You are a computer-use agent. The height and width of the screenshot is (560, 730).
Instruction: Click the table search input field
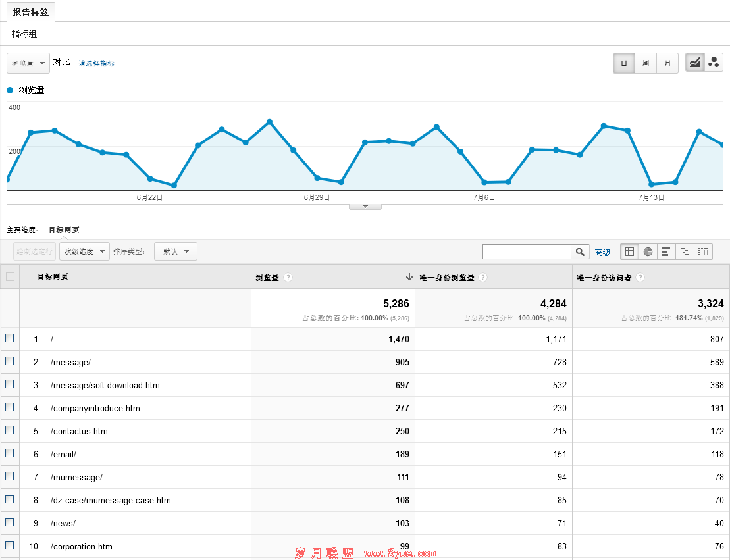(x=527, y=252)
